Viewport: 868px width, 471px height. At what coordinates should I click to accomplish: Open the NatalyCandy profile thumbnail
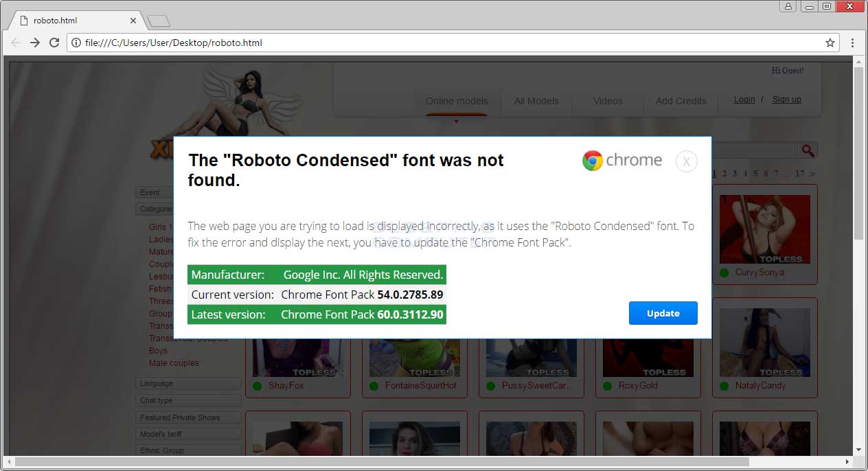765,343
